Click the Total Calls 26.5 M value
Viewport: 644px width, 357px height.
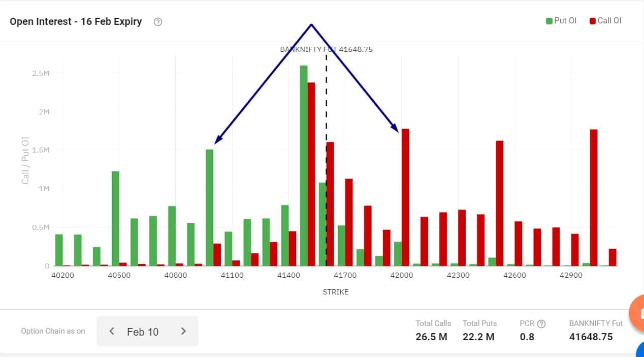431,337
